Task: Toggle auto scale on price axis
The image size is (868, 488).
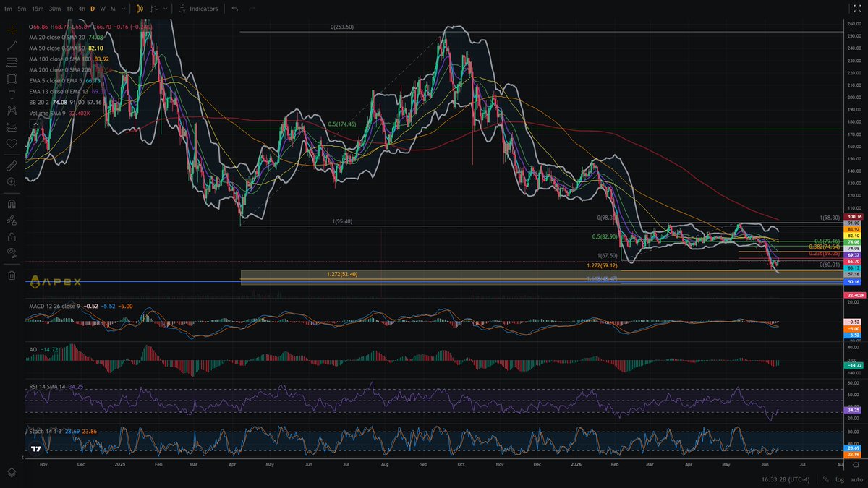Action: tap(856, 479)
